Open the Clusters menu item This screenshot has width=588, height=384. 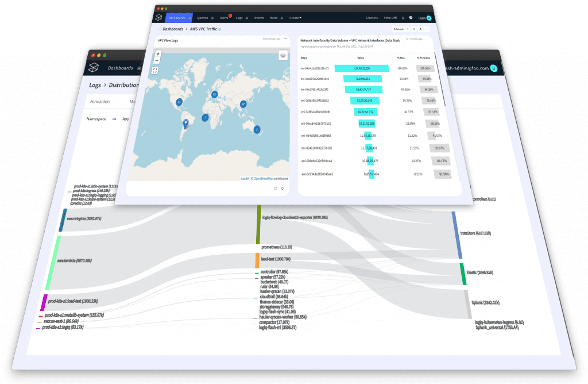372,18
